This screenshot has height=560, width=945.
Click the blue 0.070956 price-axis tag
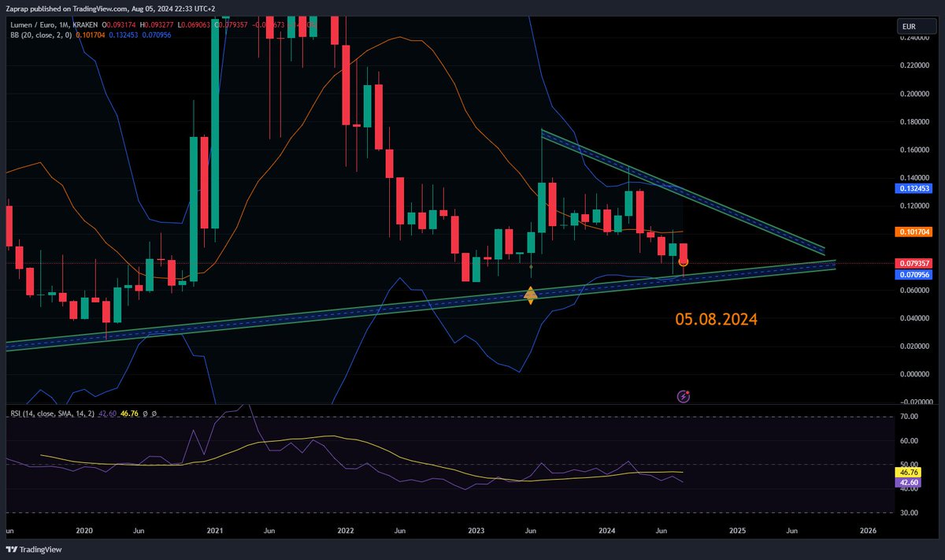pos(912,275)
